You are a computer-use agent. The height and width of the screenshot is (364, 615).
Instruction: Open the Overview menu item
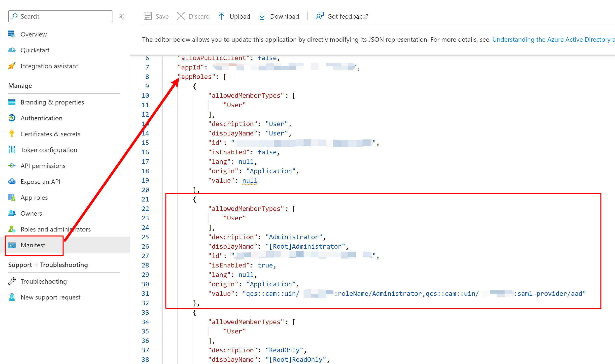pyautogui.click(x=34, y=34)
